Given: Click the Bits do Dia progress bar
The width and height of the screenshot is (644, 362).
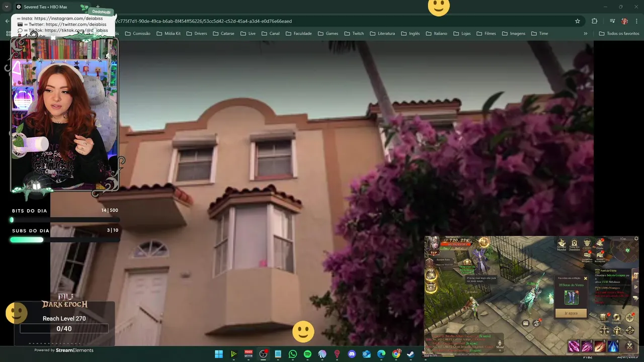Looking at the screenshot, I should coord(65,220).
